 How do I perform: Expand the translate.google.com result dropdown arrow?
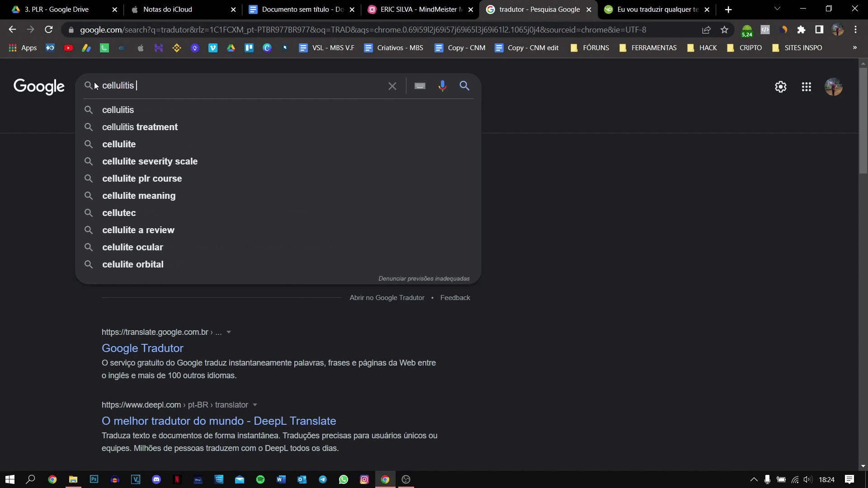[x=229, y=332]
